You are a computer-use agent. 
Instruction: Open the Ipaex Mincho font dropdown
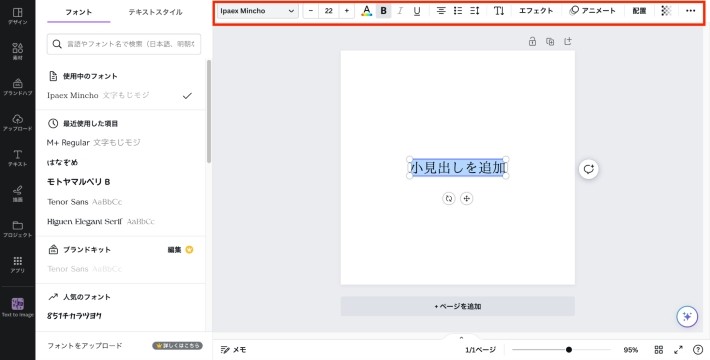tap(258, 11)
